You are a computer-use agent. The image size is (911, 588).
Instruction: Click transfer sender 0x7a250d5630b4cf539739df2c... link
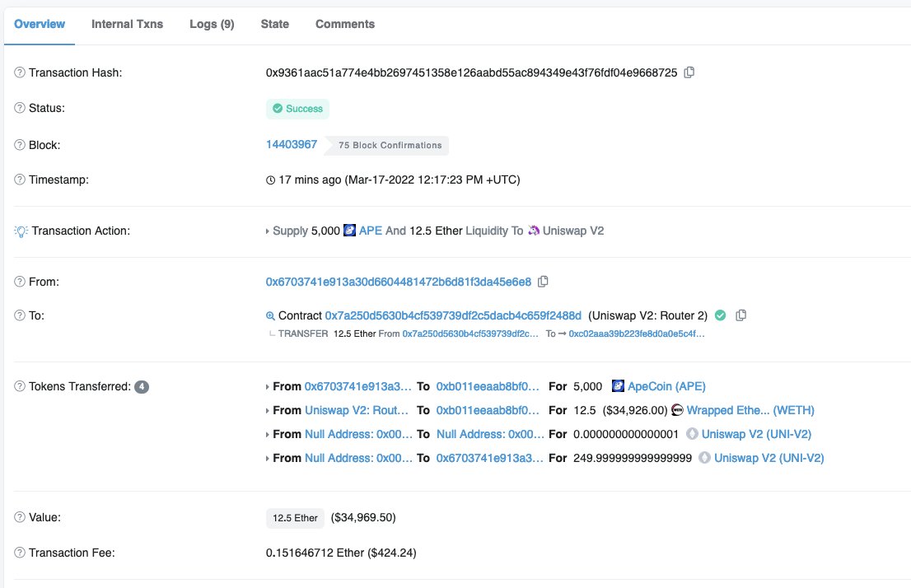pos(470,334)
